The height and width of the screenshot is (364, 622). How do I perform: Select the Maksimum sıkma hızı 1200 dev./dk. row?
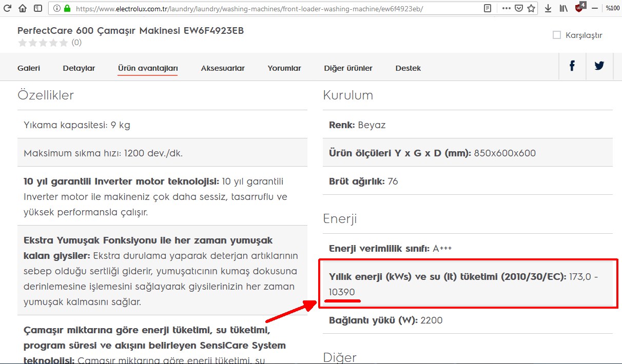coord(162,153)
